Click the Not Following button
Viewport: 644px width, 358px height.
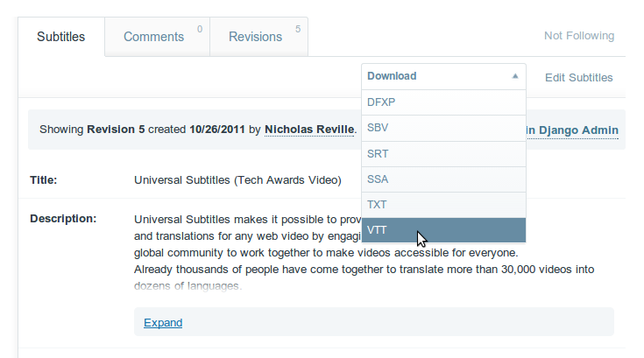[578, 36]
